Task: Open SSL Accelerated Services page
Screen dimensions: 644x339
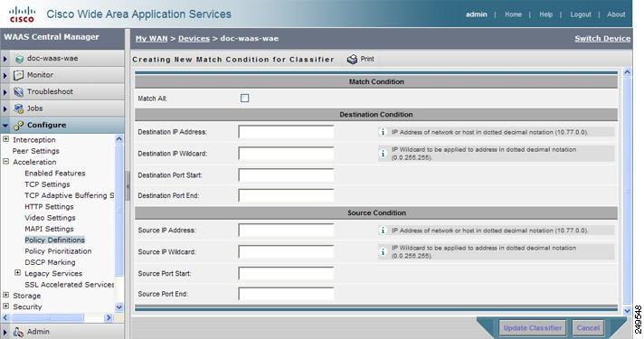Action: click(70, 285)
